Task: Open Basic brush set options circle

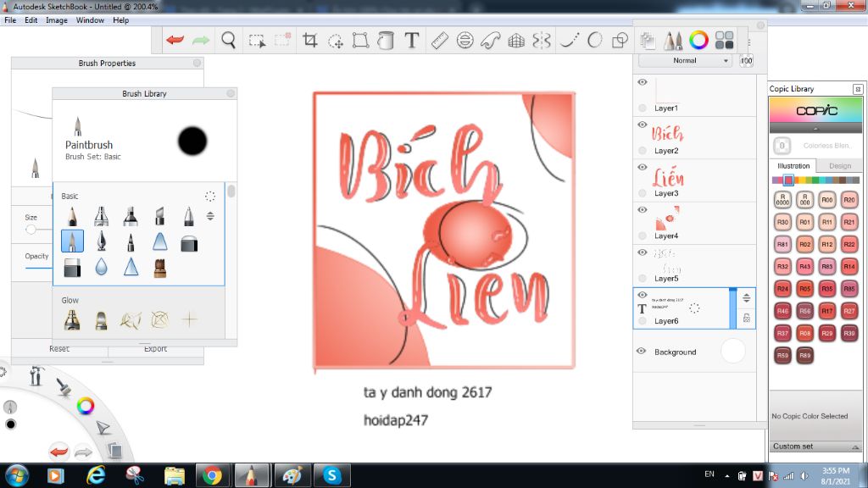Action: [210, 196]
